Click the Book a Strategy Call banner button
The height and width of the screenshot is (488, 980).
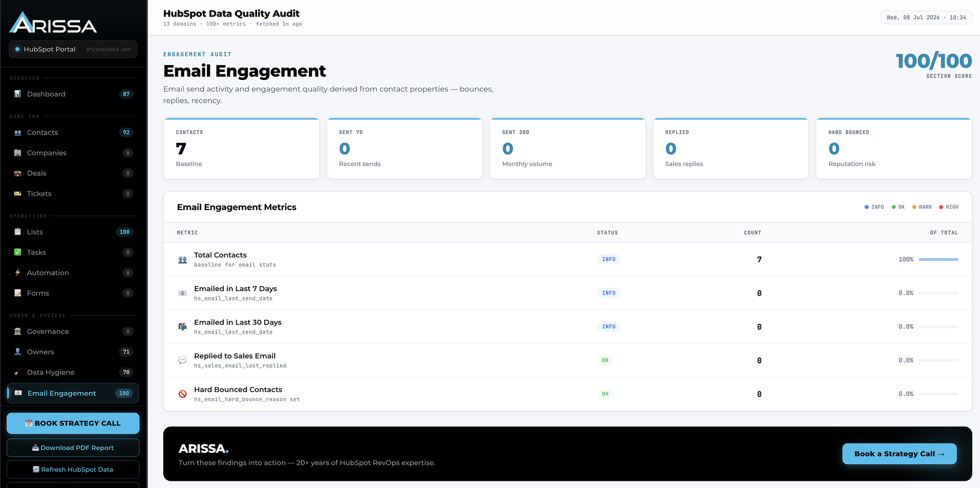pyautogui.click(x=899, y=454)
